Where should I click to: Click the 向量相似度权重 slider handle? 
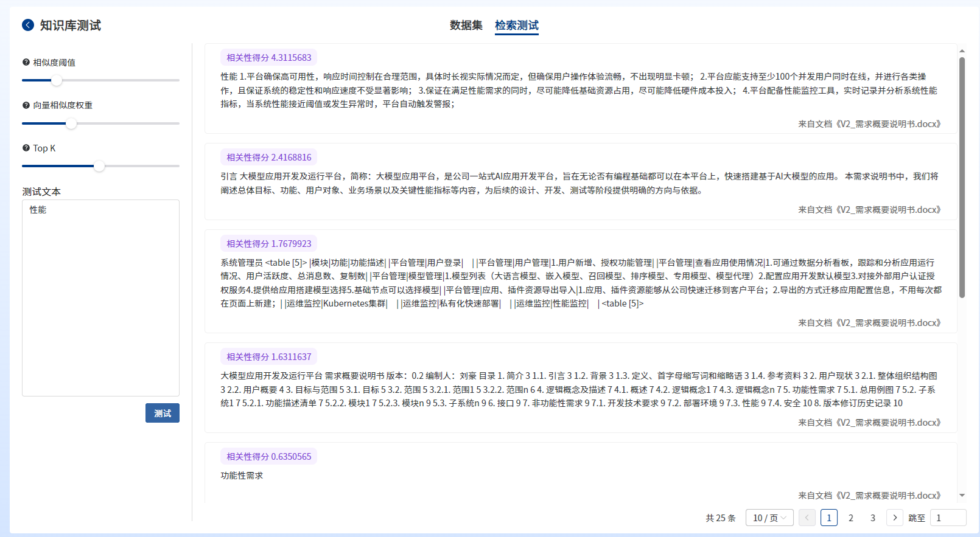coord(71,123)
